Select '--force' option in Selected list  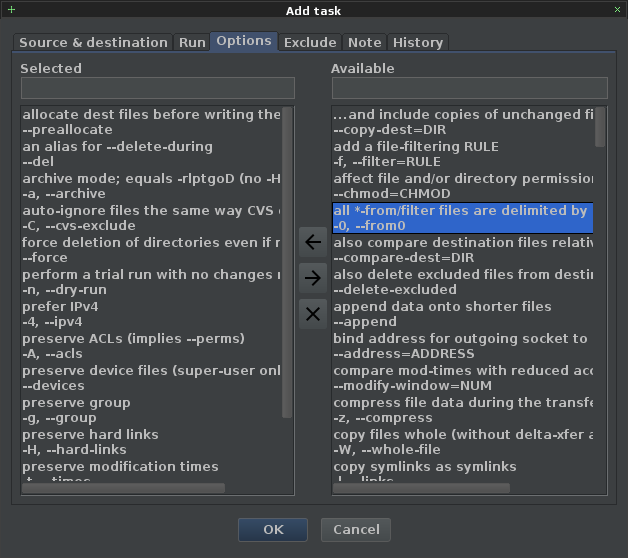click(151, 250)
